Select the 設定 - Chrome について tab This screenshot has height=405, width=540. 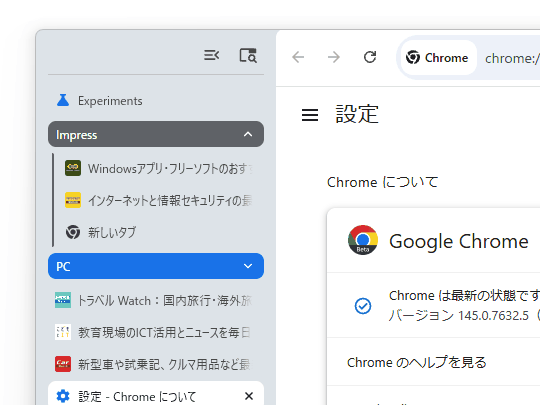coord(156,393)
